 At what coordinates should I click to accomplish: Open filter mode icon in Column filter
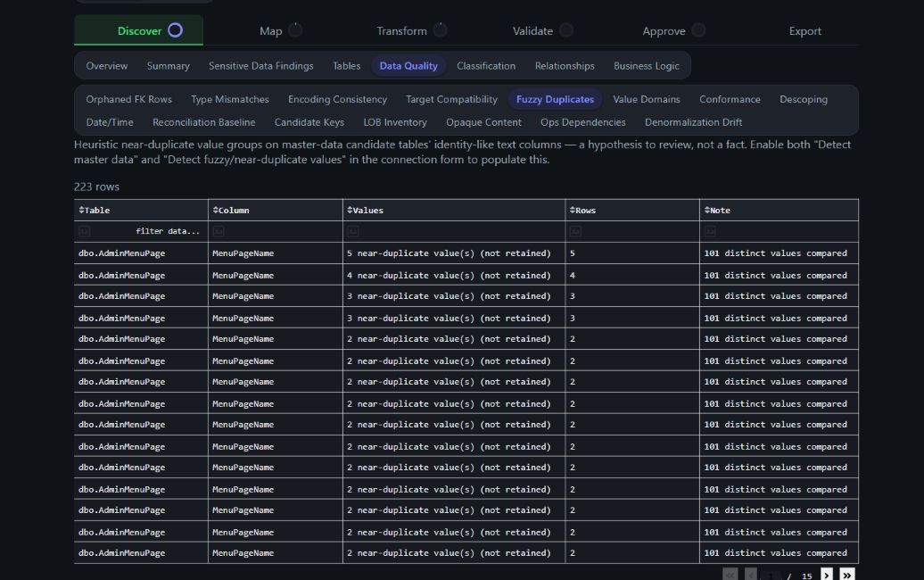[219, 232]
